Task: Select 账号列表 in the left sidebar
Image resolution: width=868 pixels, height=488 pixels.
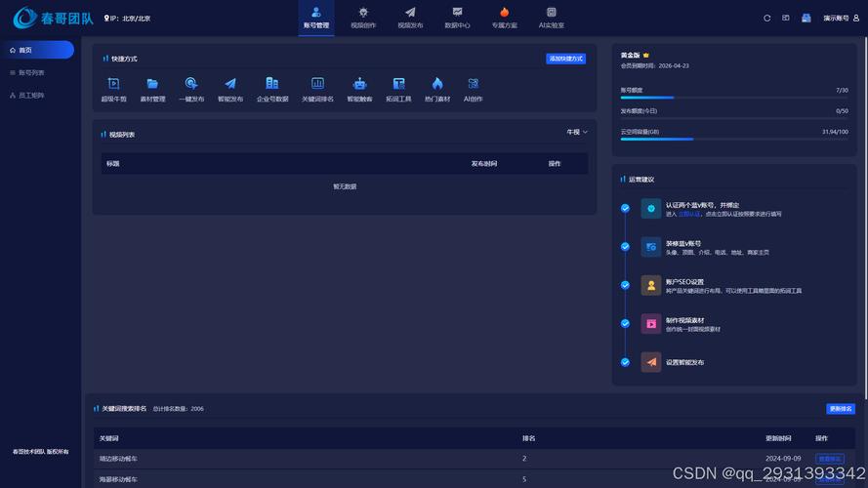Action: coord(31,72)
